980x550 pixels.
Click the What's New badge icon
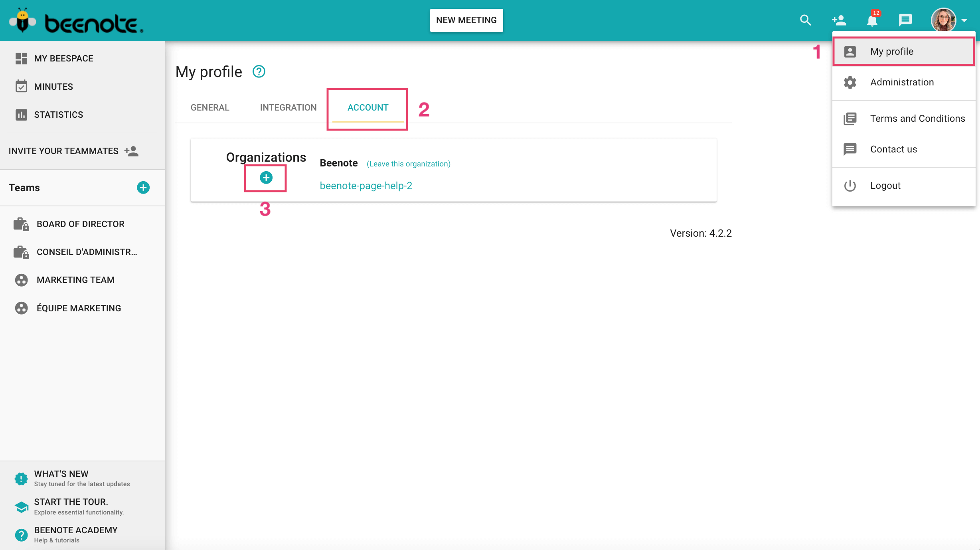pos(21,478)
